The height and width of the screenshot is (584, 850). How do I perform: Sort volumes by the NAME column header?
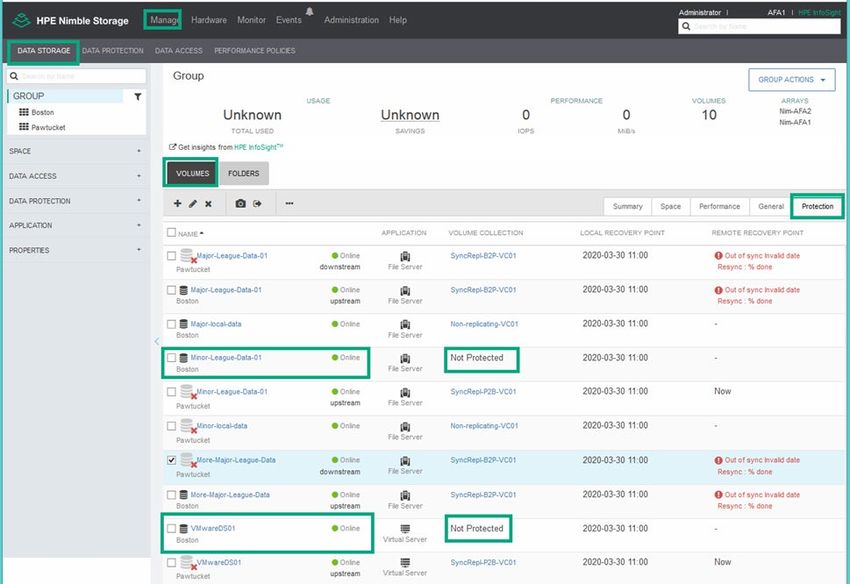point(190,234)
